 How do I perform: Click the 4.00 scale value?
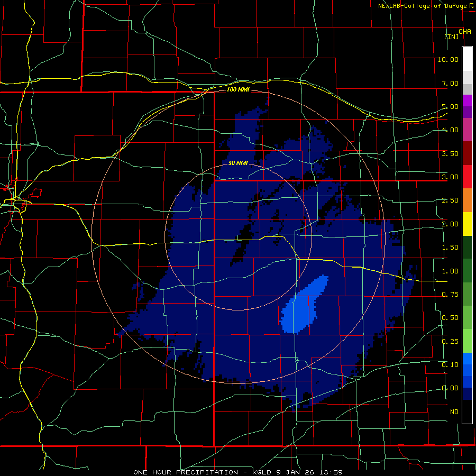(x=450, y=130)
